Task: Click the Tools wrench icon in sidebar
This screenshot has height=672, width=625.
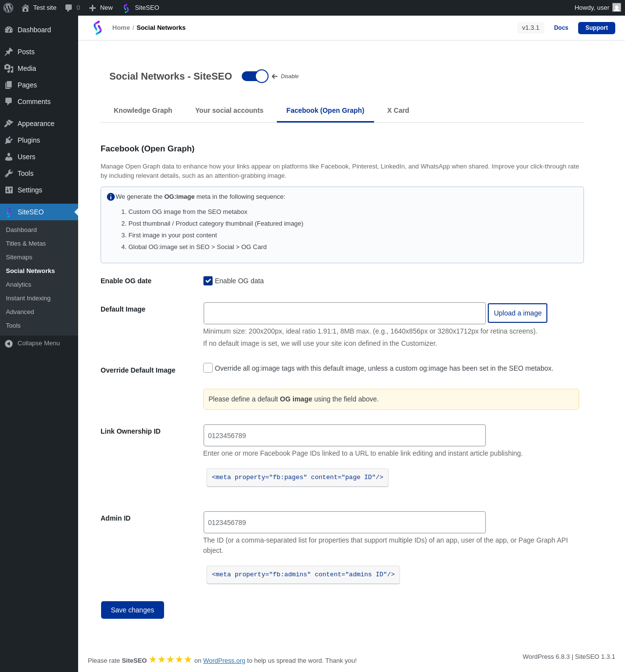Action: point(9,173)
